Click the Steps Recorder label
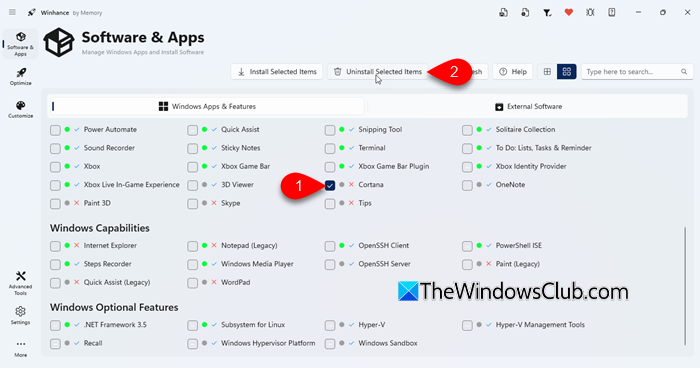The image size is (700, 369). click(x=107, y=264)
